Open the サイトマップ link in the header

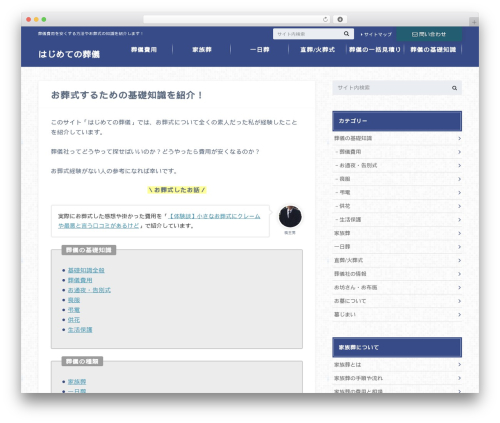pos(376,34)
